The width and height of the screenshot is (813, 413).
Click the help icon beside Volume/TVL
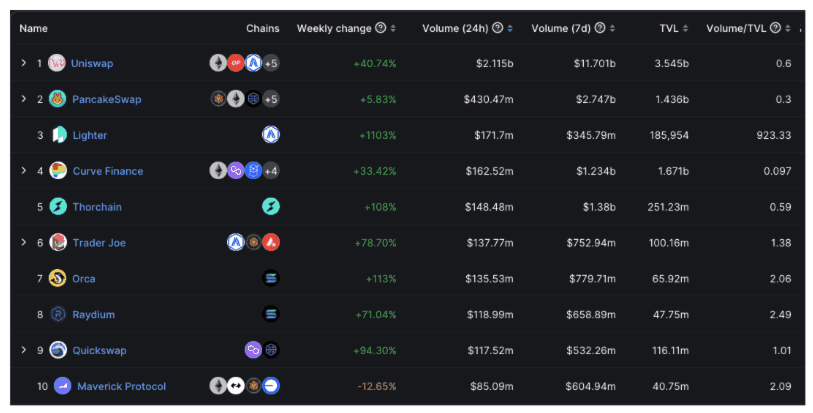point(773,28)
